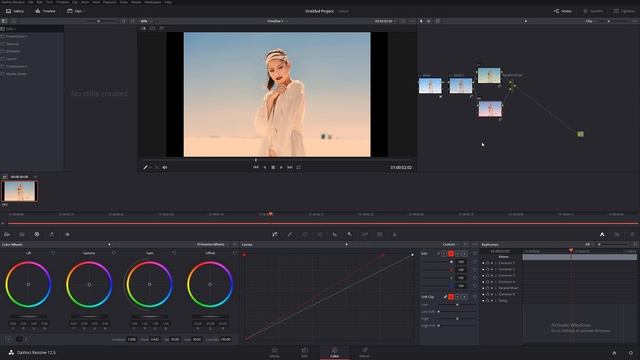Viewport: 640px width, 360px height.
Task: Play the clip forward
Action: coord(281,167)
